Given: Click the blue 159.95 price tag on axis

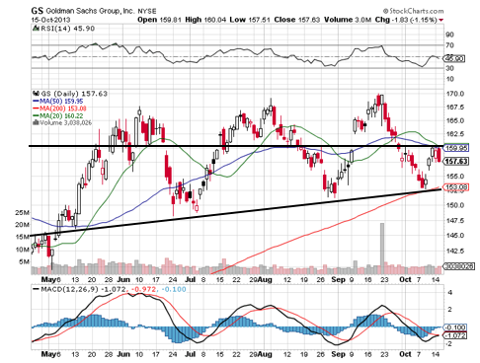Looking at the screenshot, I should (456, 148).
